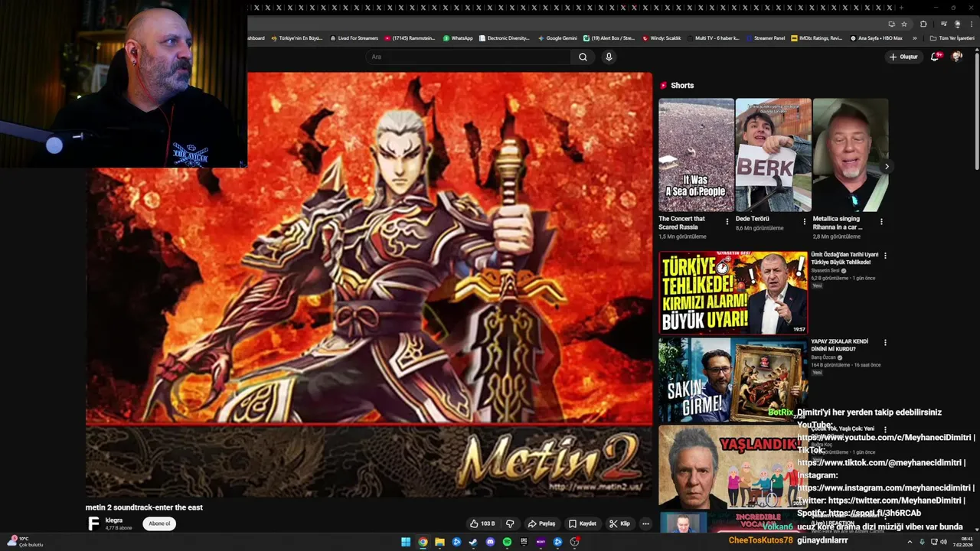This screenshot has height=551, width=980.
Task: Open the klegra channel avatar
Action: 93,523
